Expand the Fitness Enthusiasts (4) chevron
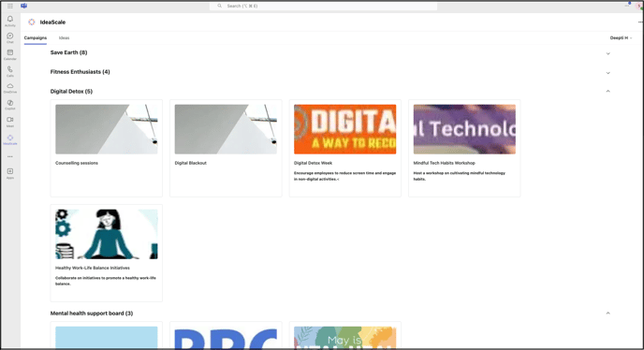Viewport: 644px width, 350px height. pos(607,73)
